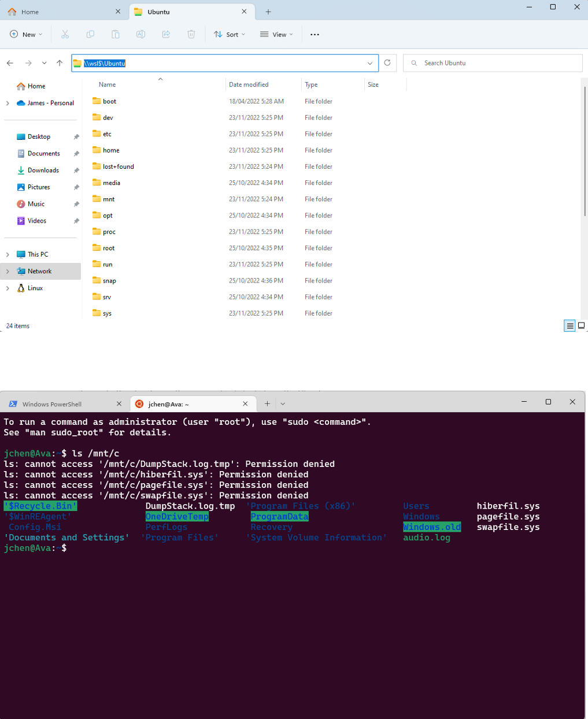Screen dimensions: 588x719
Task: Expand Network tree node
Action: point(8,271)
